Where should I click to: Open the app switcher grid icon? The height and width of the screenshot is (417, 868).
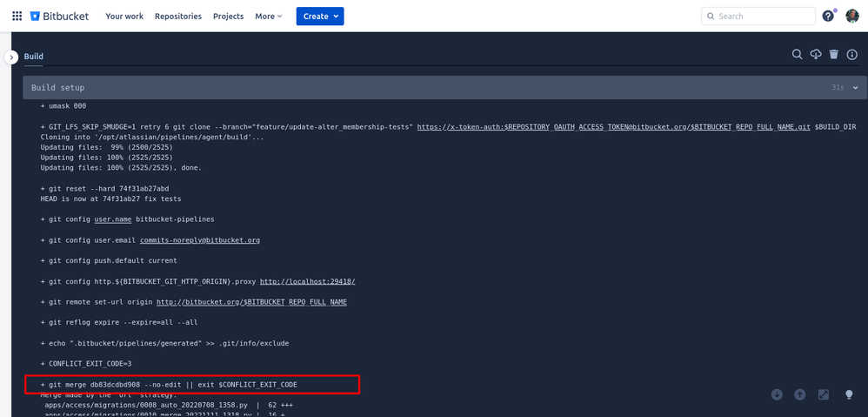click(17, 16)
